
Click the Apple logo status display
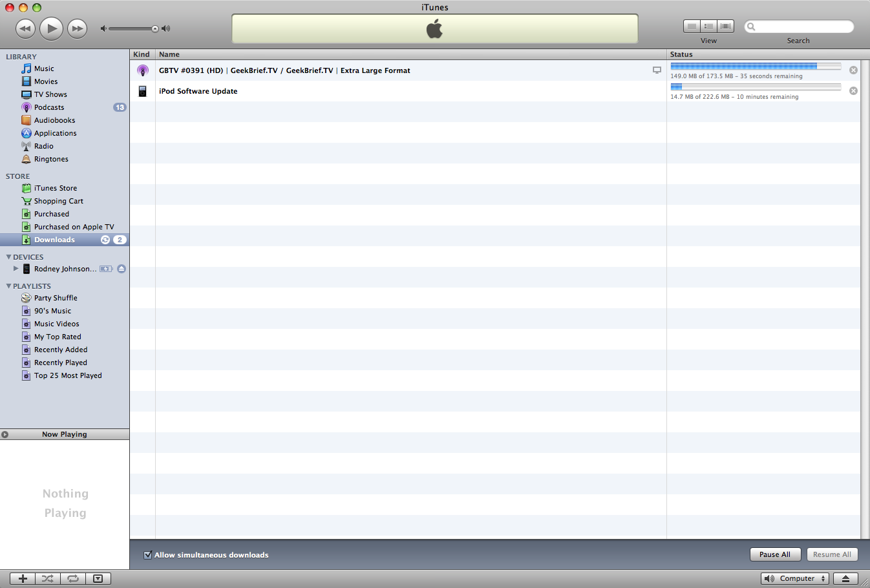435,29
